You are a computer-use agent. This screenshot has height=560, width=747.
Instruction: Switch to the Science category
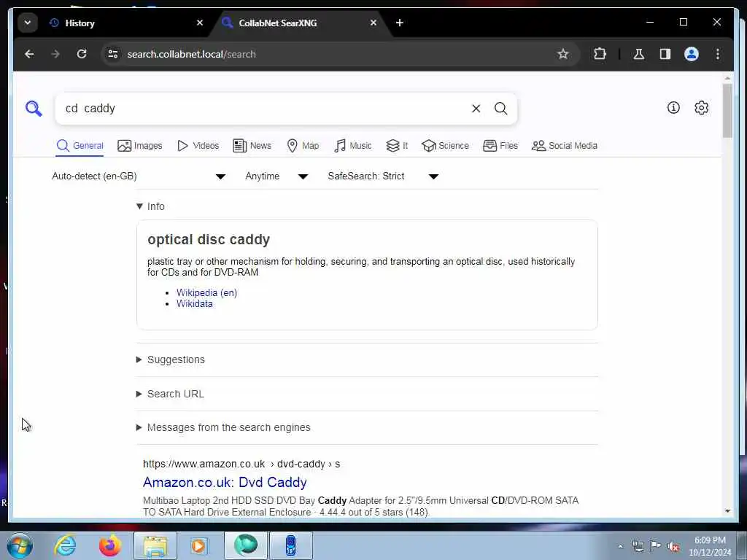click(445, 146)
